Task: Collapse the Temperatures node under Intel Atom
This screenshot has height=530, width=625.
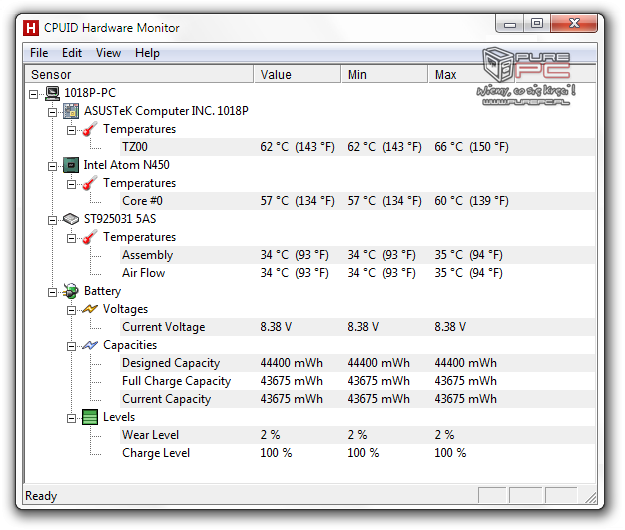Action: pos(71,184)
